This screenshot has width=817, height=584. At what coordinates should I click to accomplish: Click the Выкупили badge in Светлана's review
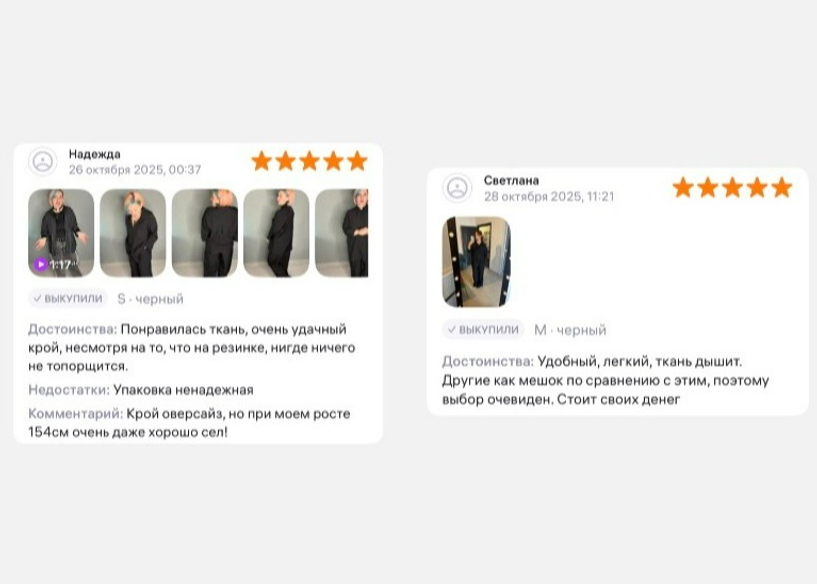click(483, 330)
